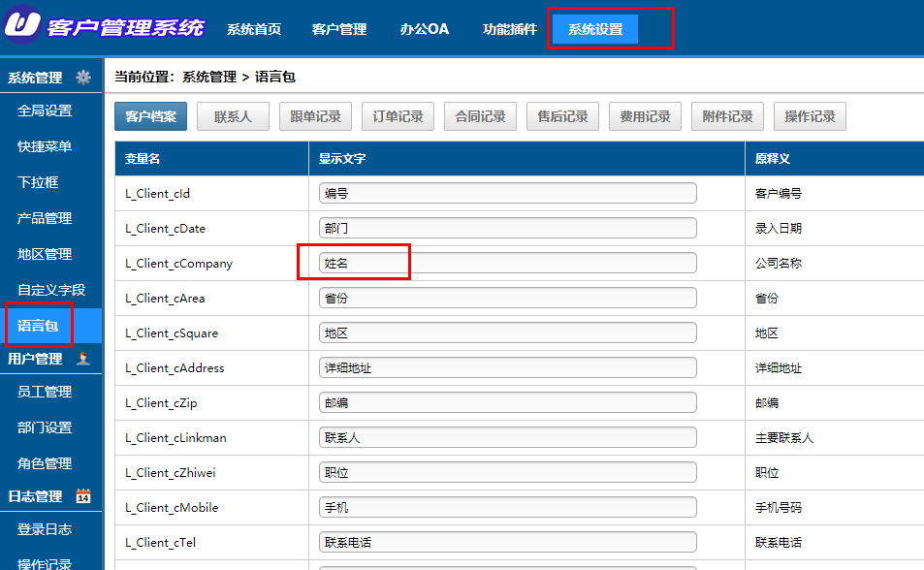
Task: Switch to the 客户档案 tab
Action: click(x=151, y=116)
